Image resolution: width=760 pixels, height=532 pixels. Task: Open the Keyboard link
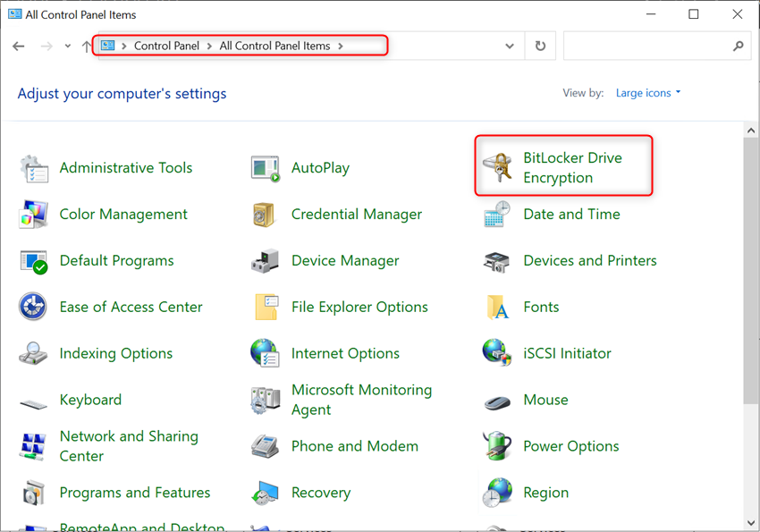click(90, 400)
